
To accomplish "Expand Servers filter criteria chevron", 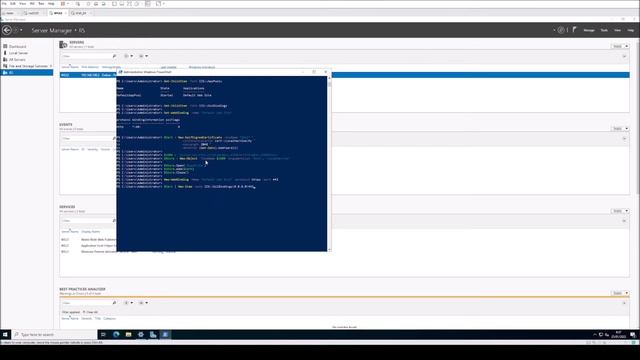I will click(624, 56).
